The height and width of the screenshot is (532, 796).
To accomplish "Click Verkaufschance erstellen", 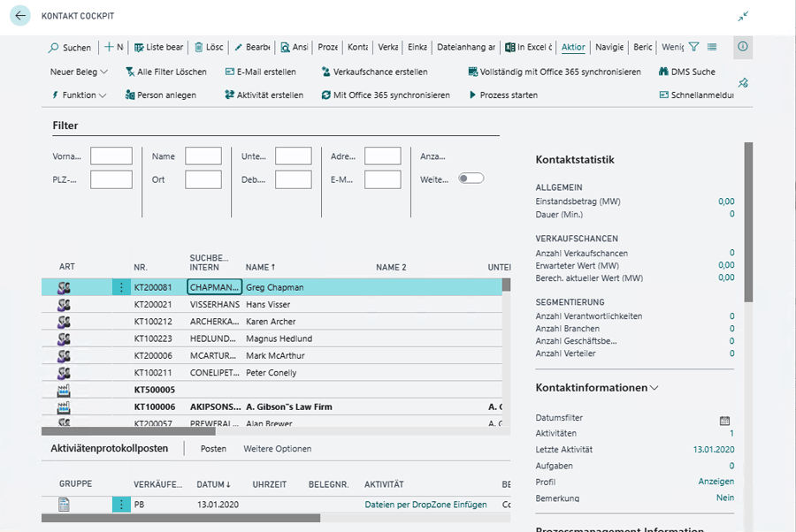I will tap(374, 72).
